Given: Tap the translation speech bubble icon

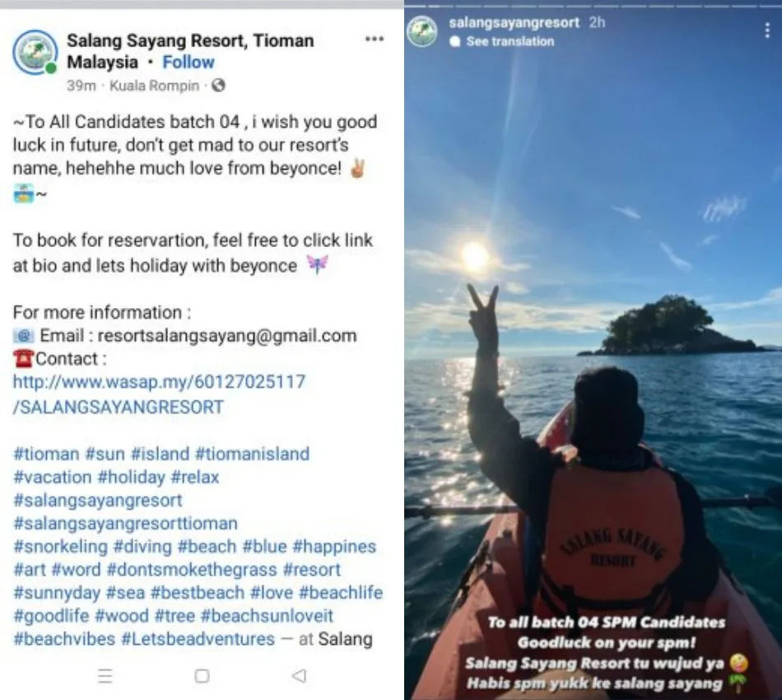Looking at the screenshot, I should coord(455,41).
